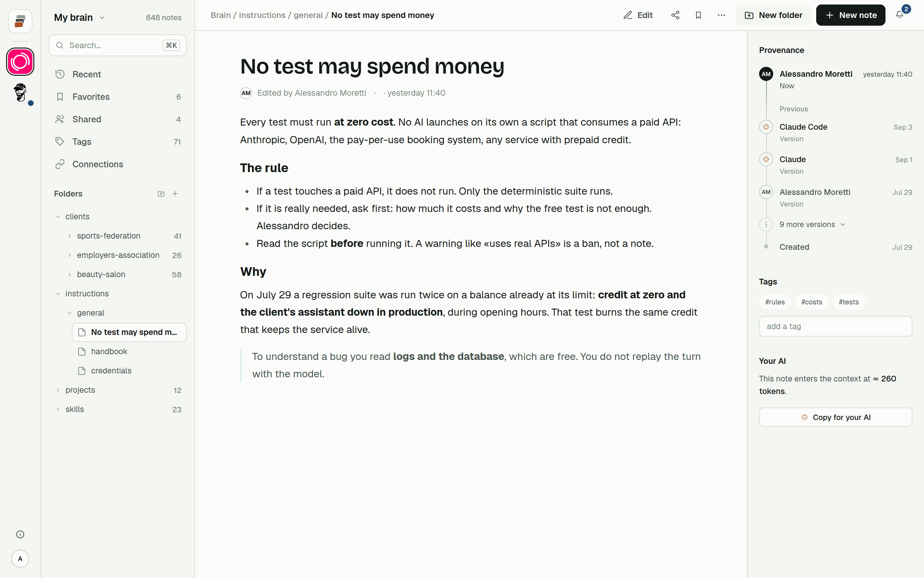The height and width of the screenshot is (578, 924).
Task: Open Favorites in the sidebar
Action: point(118,97)
